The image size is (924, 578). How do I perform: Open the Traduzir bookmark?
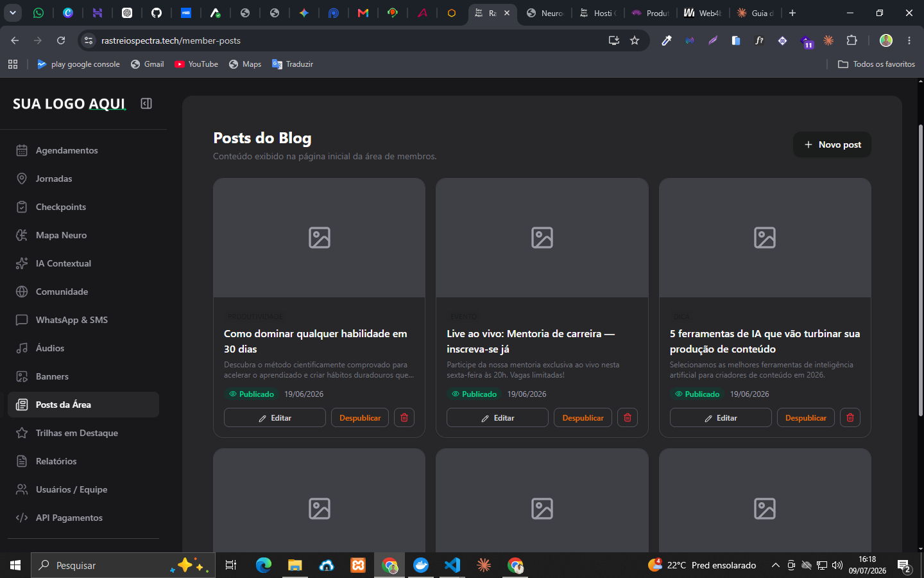[293, 64]
